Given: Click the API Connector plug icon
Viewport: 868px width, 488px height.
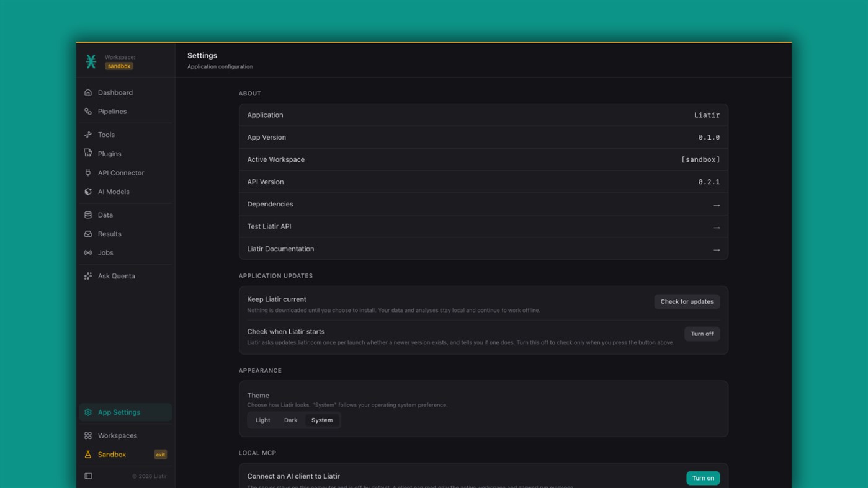Looking at the screenshot, I should click(x=88, y=173).
